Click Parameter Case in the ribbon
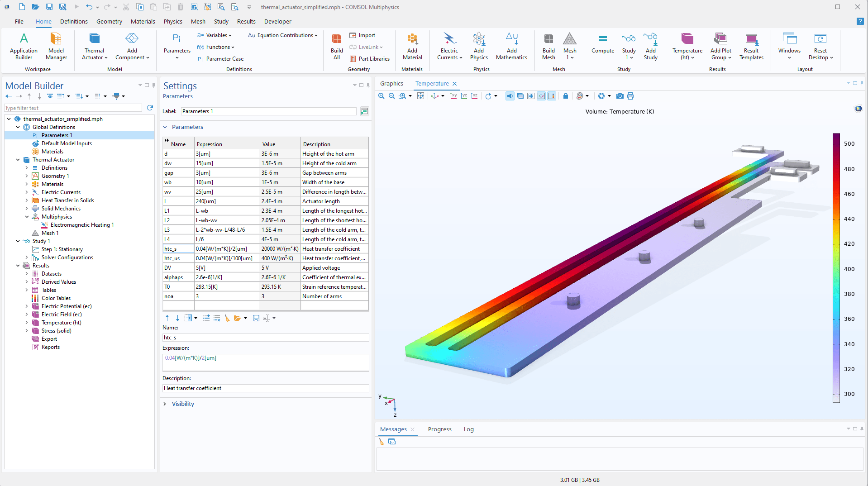This screenshot has height=486, width=868. (220, 59)
